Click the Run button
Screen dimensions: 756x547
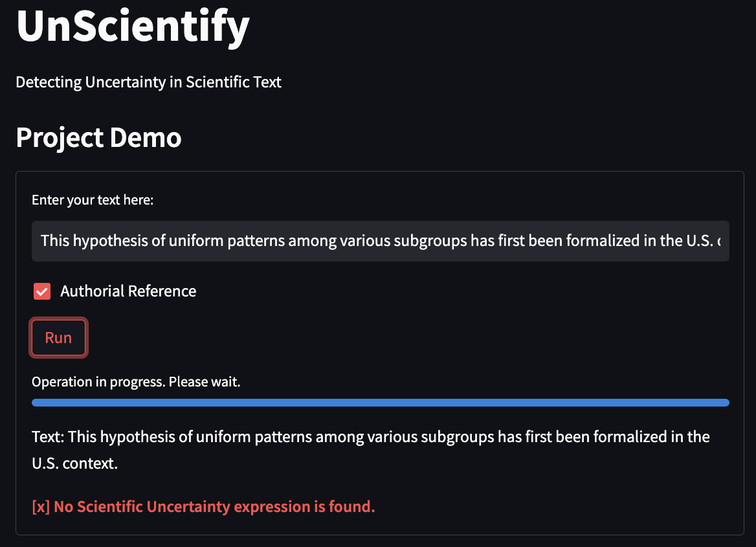click(58, 337)
